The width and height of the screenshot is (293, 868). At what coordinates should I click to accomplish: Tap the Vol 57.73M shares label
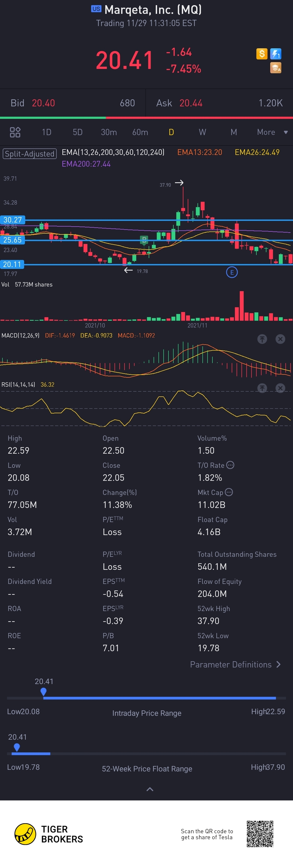pyautogui.click(x=27, y=285)
